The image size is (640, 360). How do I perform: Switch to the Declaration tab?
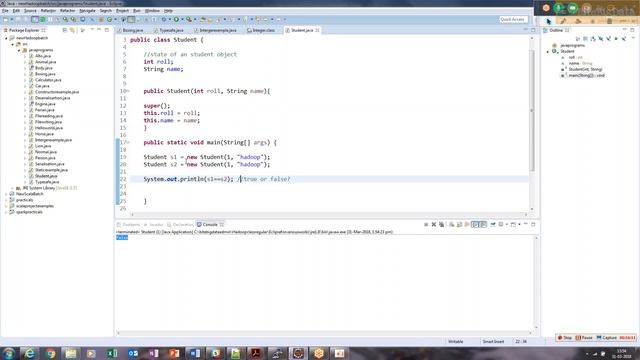click(x=180, y=224)
